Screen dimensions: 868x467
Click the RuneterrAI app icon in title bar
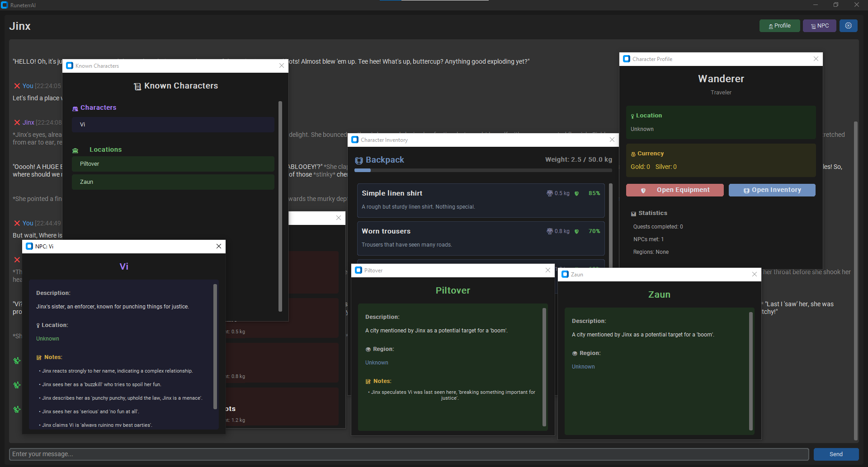coord(5,5)
